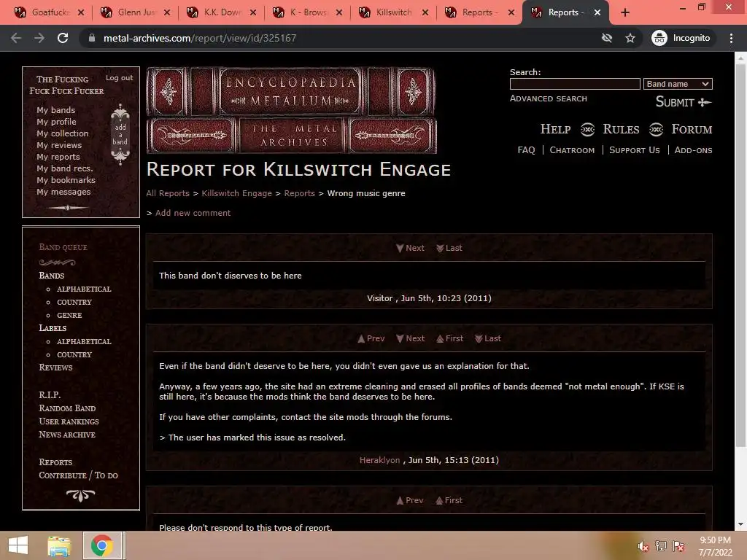
Task: Click the add a band ornament icon
Action: [x=120, y=134]
